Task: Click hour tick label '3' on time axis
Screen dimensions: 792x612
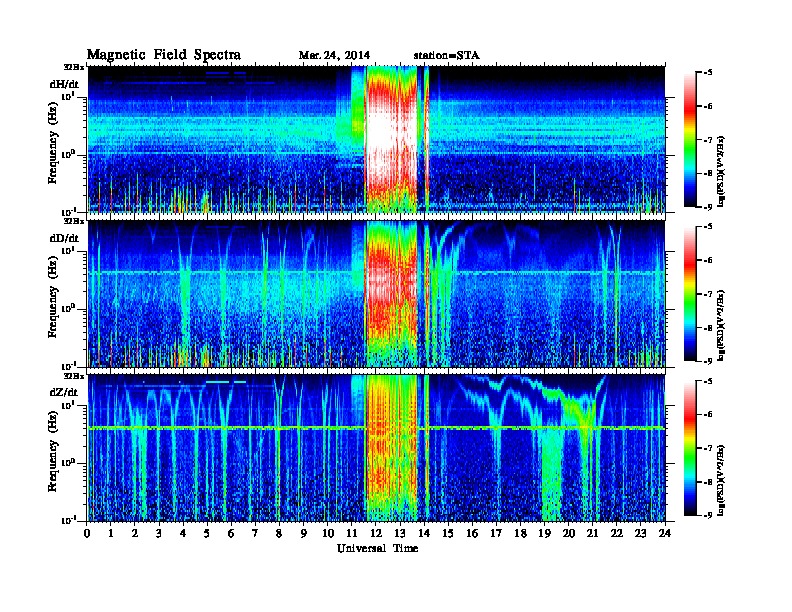Action: coord(159,533)
